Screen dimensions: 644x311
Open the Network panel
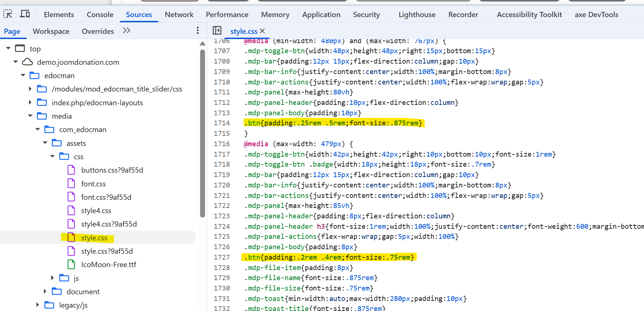(x=179, y=15)
